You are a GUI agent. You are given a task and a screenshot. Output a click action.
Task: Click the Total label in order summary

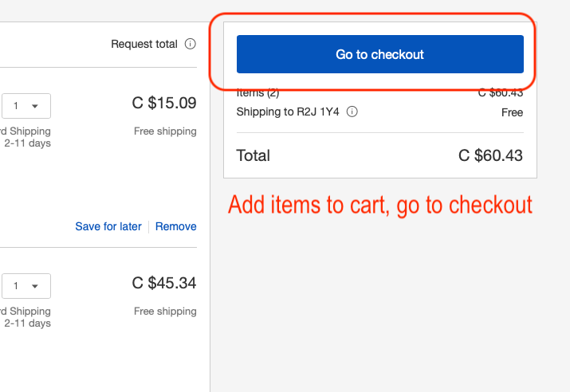pos(254,155)
